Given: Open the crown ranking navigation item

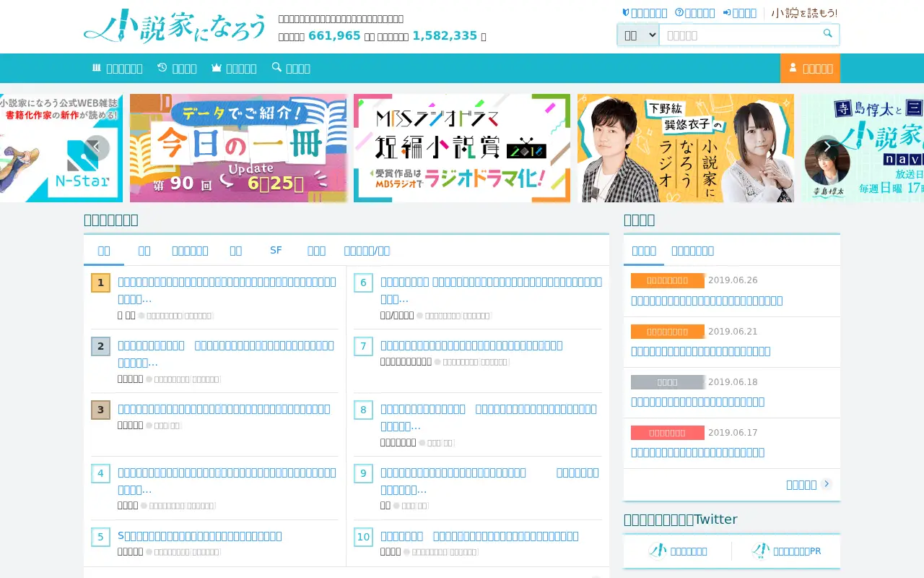Looking at the screenshot, I should pyautogui.click(x=234, y=68).
